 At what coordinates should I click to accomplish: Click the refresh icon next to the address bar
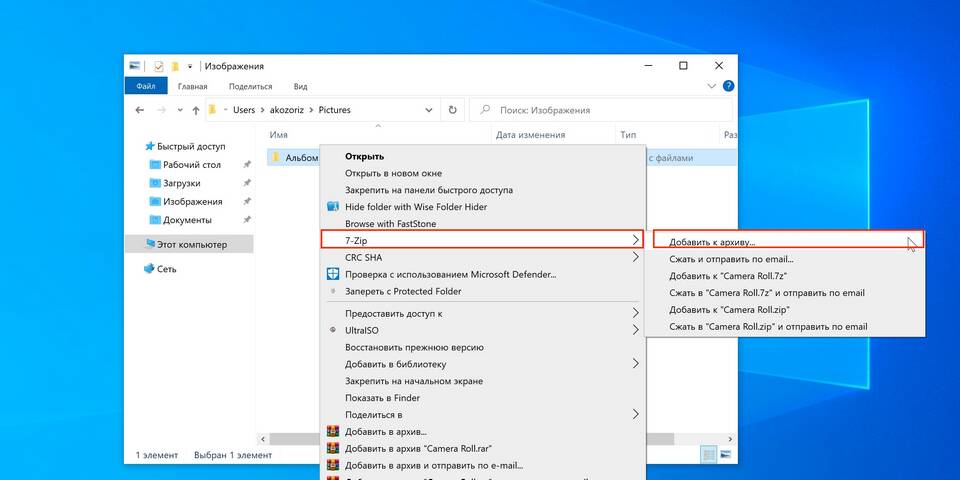click(x=453, y=110)
